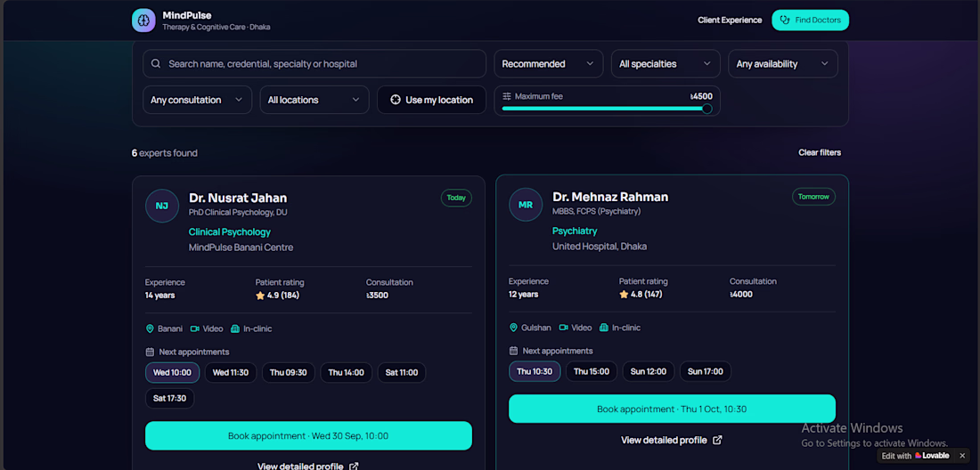Click the video camera icon in Nusrat Jahan's card
Viewport: 980px width, 470px height.
195,329
